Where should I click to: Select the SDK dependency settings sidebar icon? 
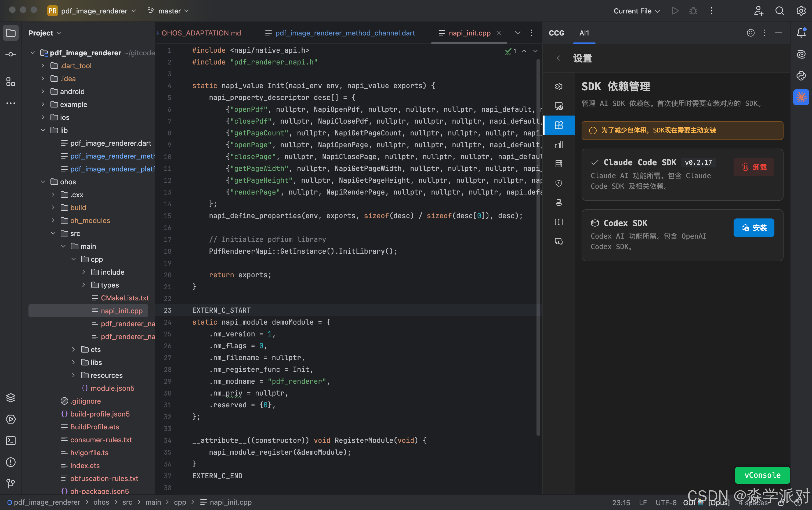559,125
